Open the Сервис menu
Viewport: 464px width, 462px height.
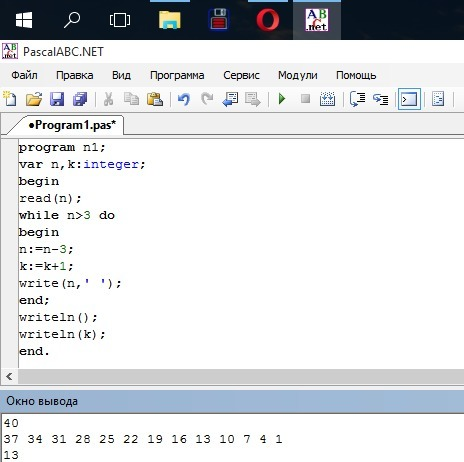click(x=241, y=75)
